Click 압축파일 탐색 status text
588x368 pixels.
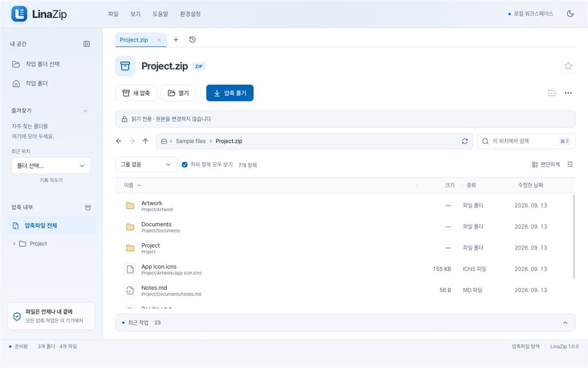click(525, 346)
